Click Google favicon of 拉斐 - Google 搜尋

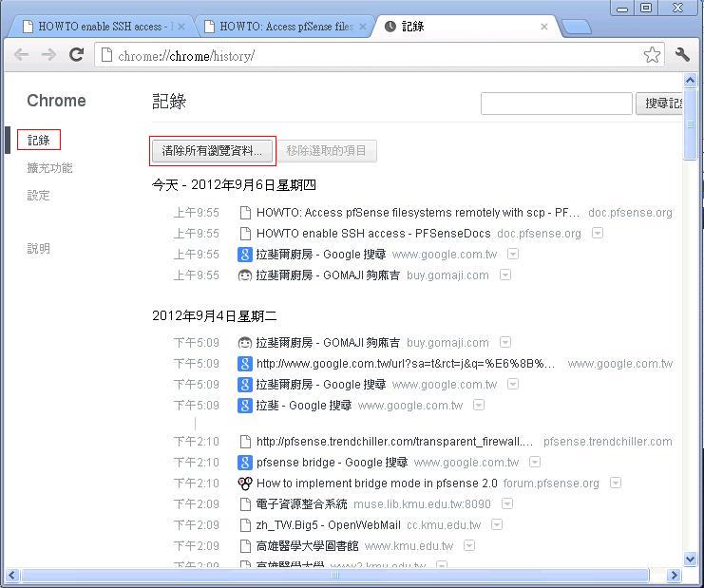click(245, 406)
